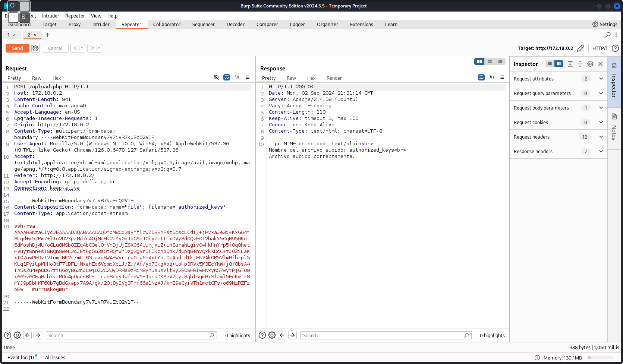Open Burp Settings gear in top bar
The width and height of the screenshot is (623, 364).
click(595, 24)
